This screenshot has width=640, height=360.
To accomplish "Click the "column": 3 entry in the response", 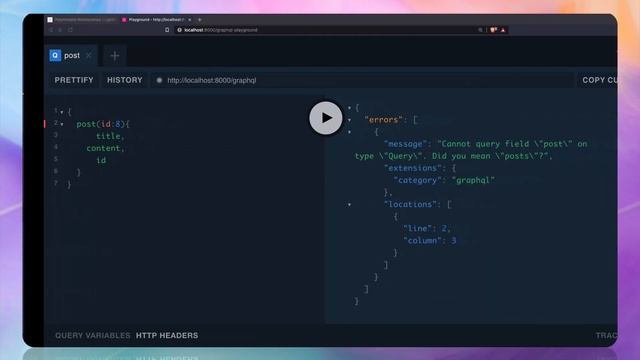I will tap(429, 241).
